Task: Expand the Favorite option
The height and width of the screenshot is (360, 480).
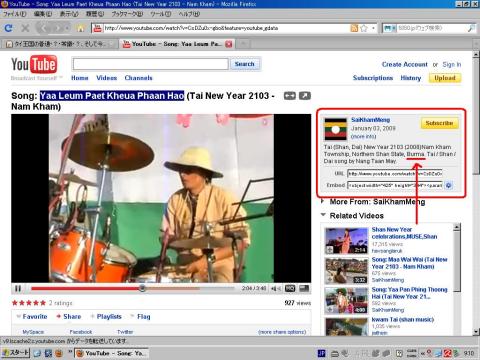Action: point(32,317)
